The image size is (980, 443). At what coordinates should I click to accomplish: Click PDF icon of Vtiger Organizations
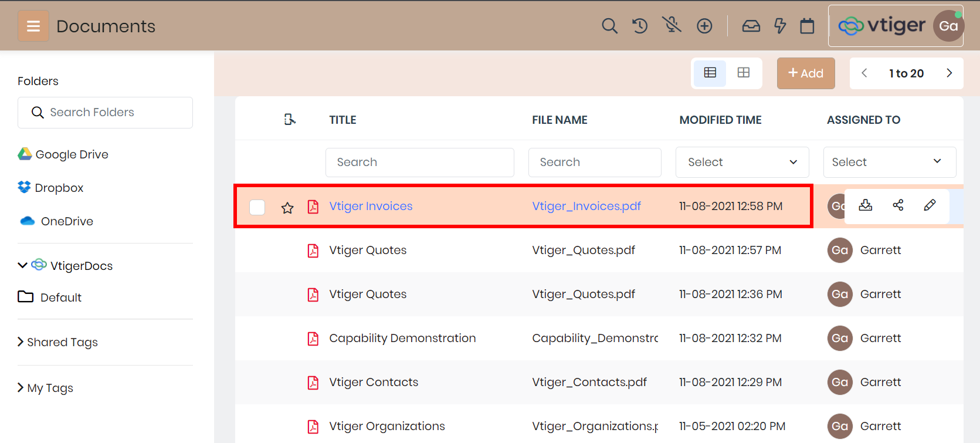[x=313, y=427]
